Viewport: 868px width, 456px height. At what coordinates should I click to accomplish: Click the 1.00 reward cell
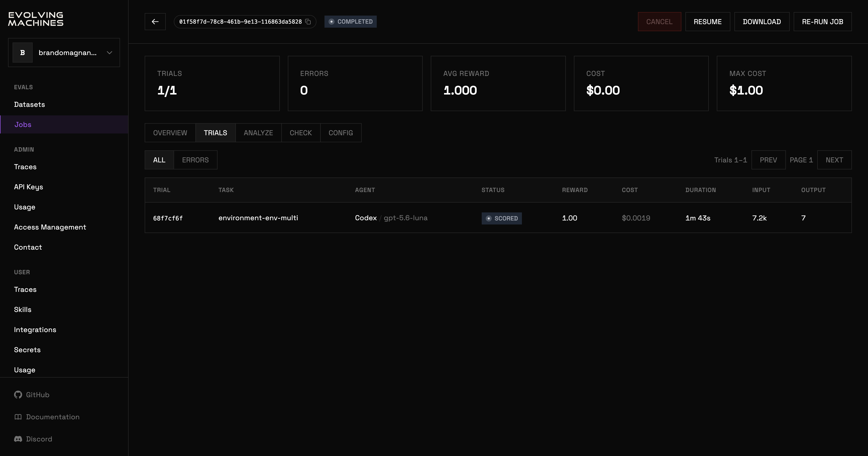tap(569, 218)
